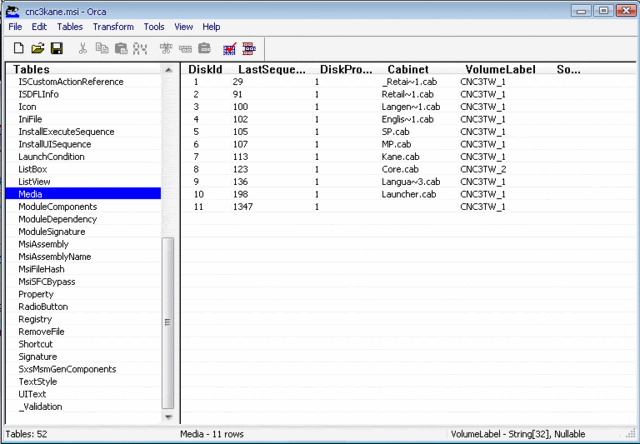This screenshot has width=640, height=444.
Task: Click the VolumeLabel column header
Action: [500, 69]
